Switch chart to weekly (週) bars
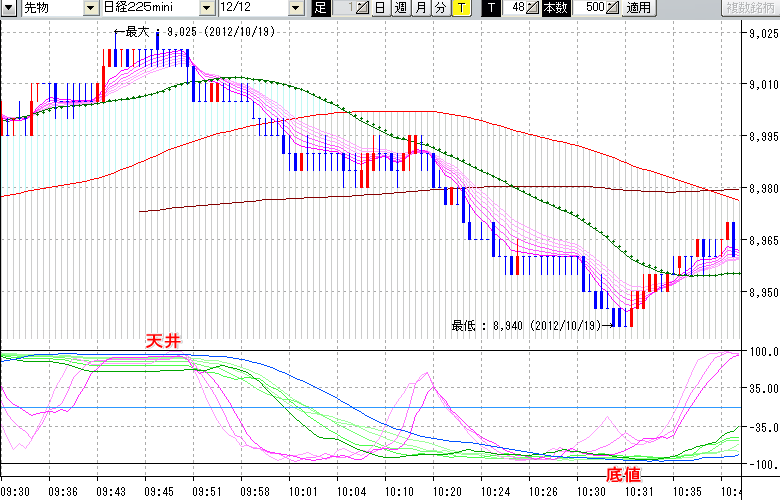780x500 pixels. (x=399, y=8)
